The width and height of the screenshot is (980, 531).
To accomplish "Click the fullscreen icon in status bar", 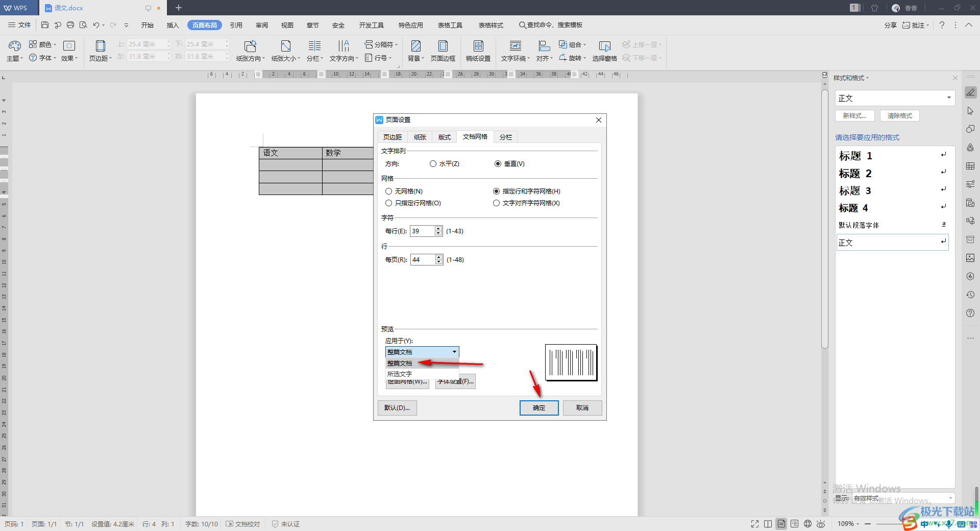I will (755, 524).
